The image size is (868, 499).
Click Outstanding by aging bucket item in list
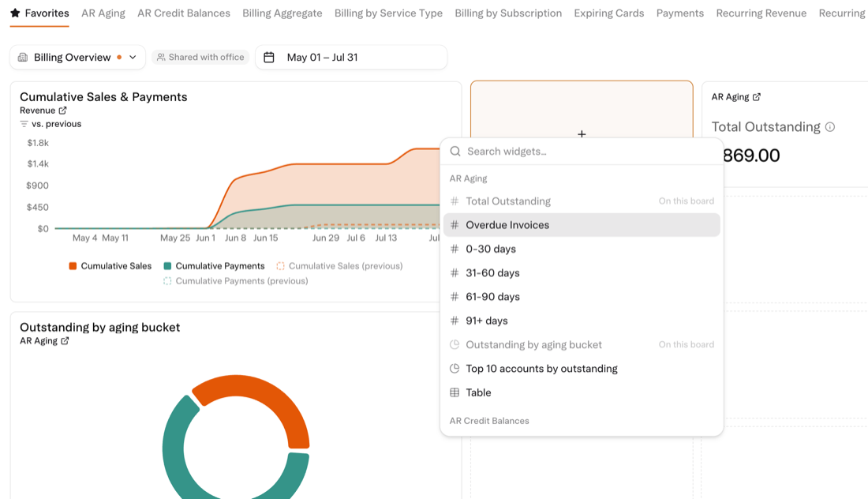click(582, 344)
